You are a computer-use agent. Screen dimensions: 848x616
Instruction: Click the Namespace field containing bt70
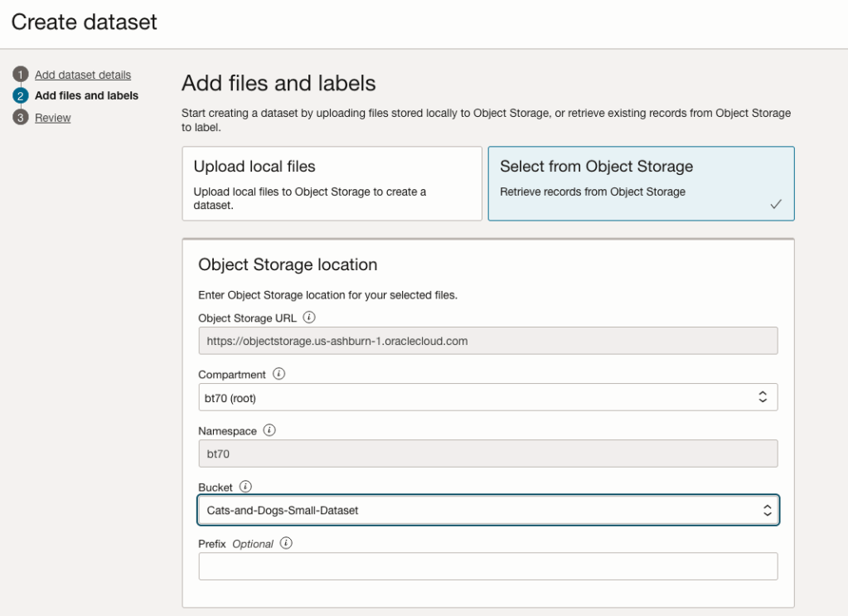tap(487, 454)
